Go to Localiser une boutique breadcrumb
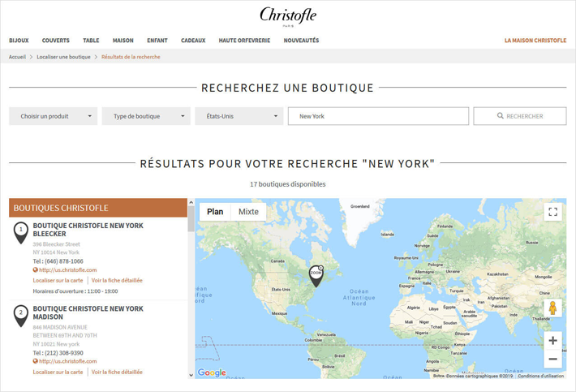The width and height of the screenshot is (576, 392). click(x=63, y=57)
